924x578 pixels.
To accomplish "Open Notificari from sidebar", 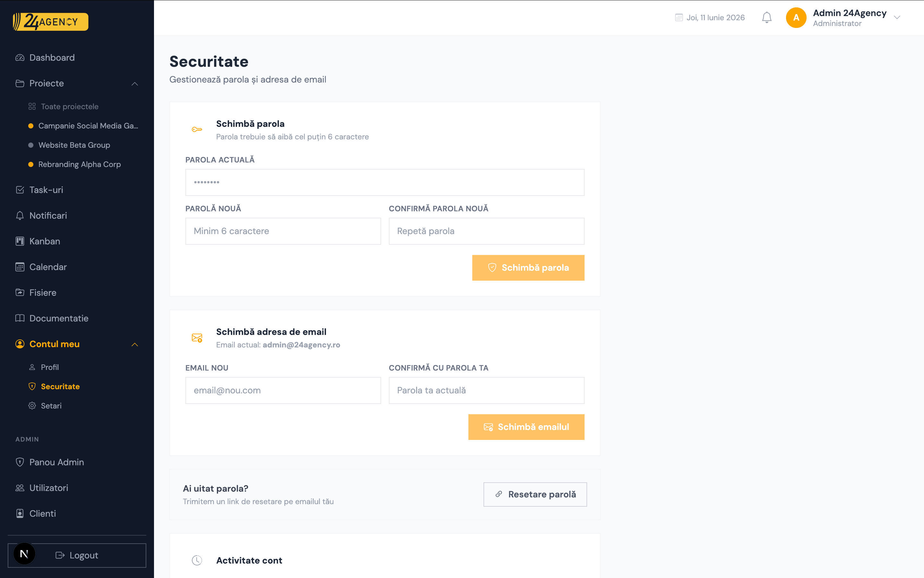I will (77, 215).
